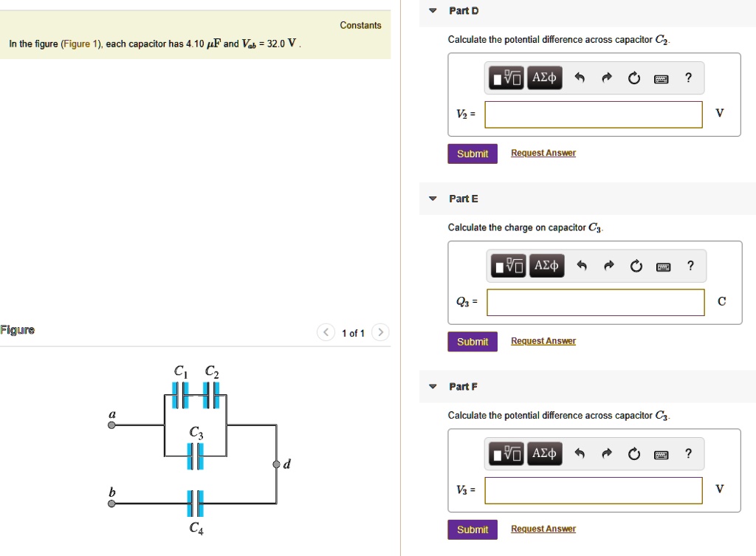This screenshot has height=556, width=756.
Task: Submit the answer for Part E
Action: pos(472,340)
